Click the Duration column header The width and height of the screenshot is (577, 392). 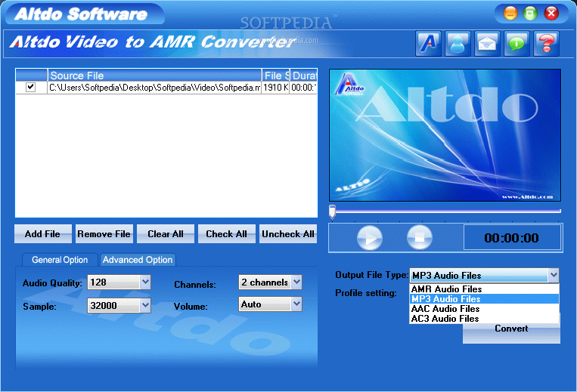[304, 76]
